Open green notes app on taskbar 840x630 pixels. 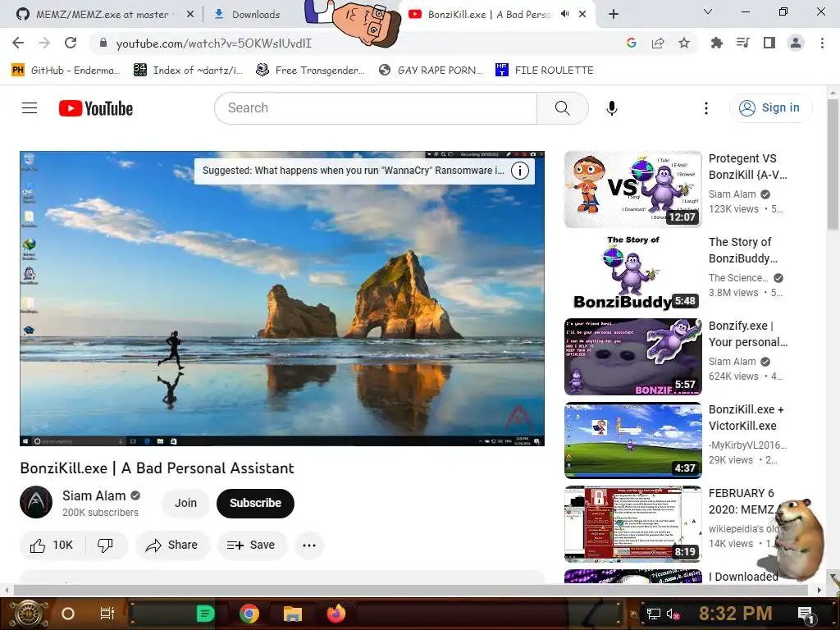pyautogui.click(x=205, y=614)
